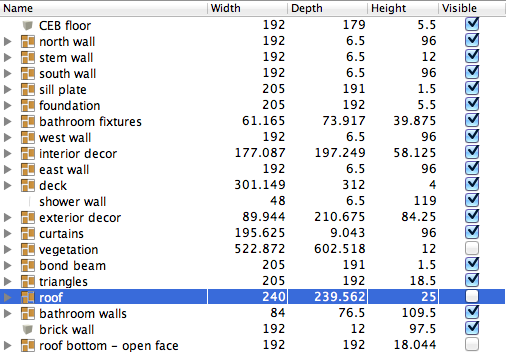
Task: Click the foundation assembly icon
Action: (28, 106)
